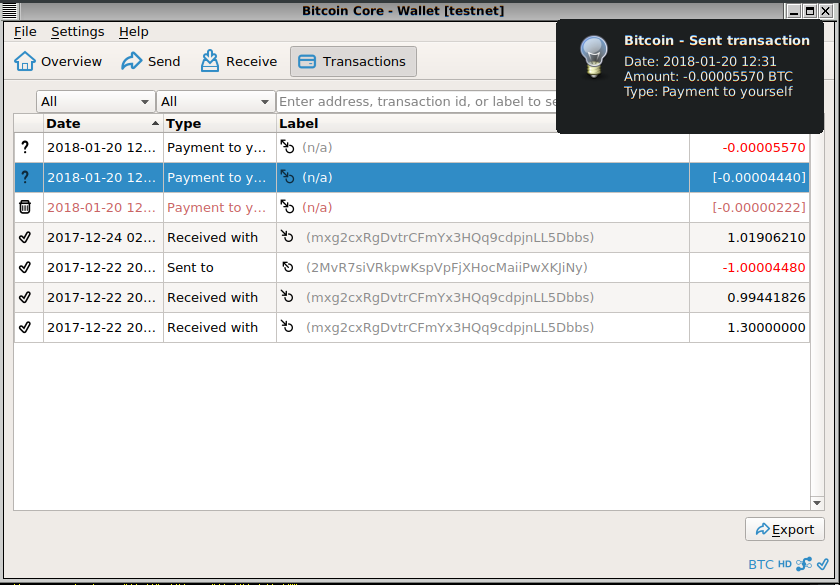Click the BTC unit selector in status bar
840x585 pixels.
click(x=761, y=565)
